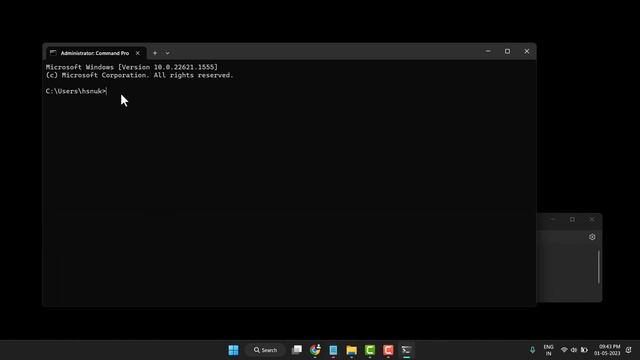Click the terminal icon in tab title
This screenshot has width=640, height=360.
click(x=53, y=53)
